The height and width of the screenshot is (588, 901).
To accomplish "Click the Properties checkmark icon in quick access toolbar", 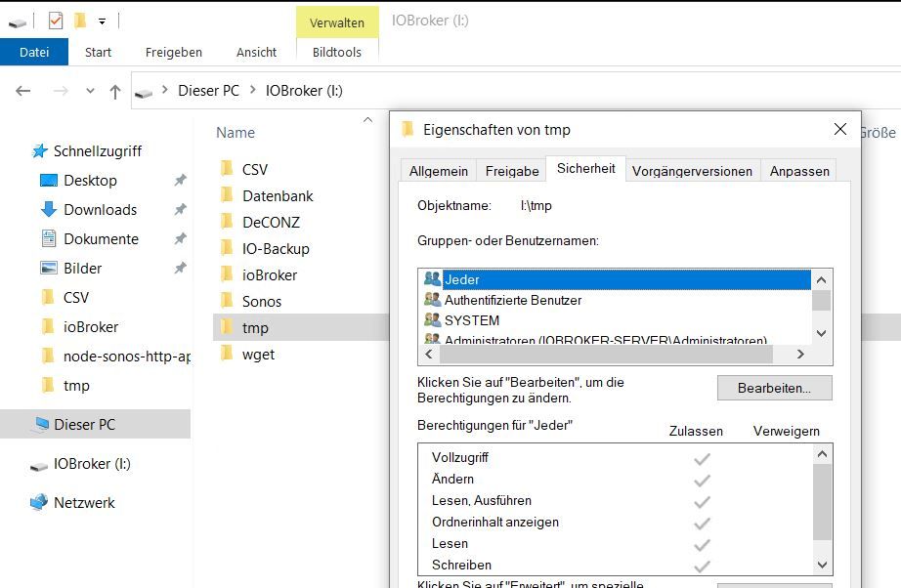I will [55, 20].
